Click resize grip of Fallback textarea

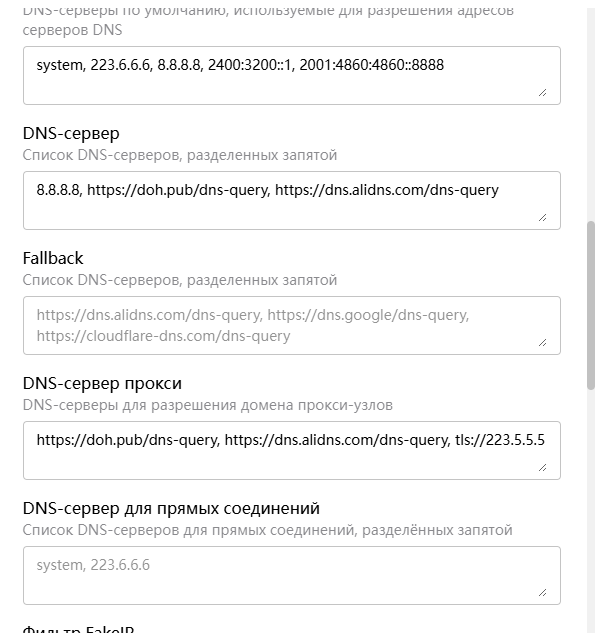click(543, 343)
